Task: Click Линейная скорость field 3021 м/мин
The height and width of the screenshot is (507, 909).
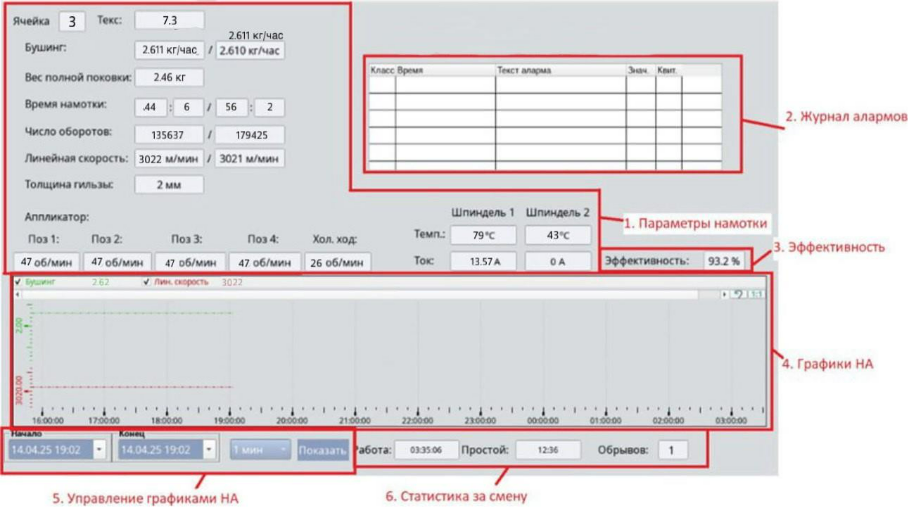Action: (250, 159)
